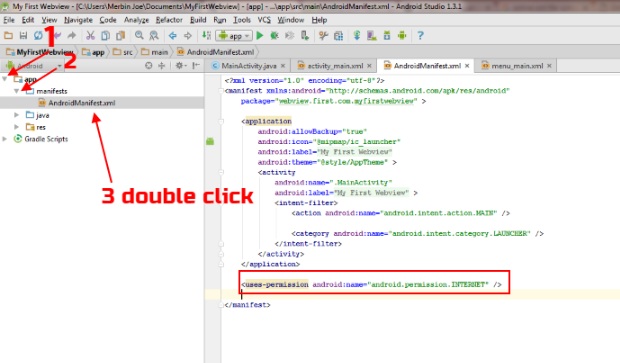Screen dimensions: 620x363
Task: Close the menu_main.xml tab
Action: 549,66
